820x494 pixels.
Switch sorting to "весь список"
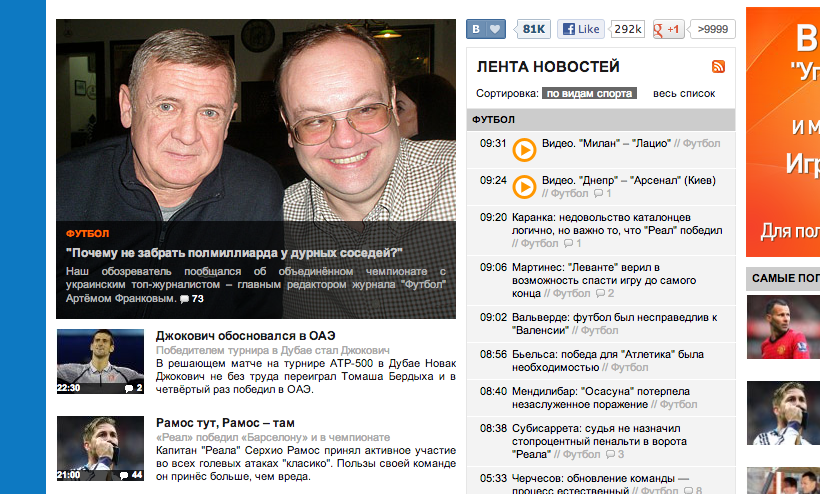tap(684, 94)
